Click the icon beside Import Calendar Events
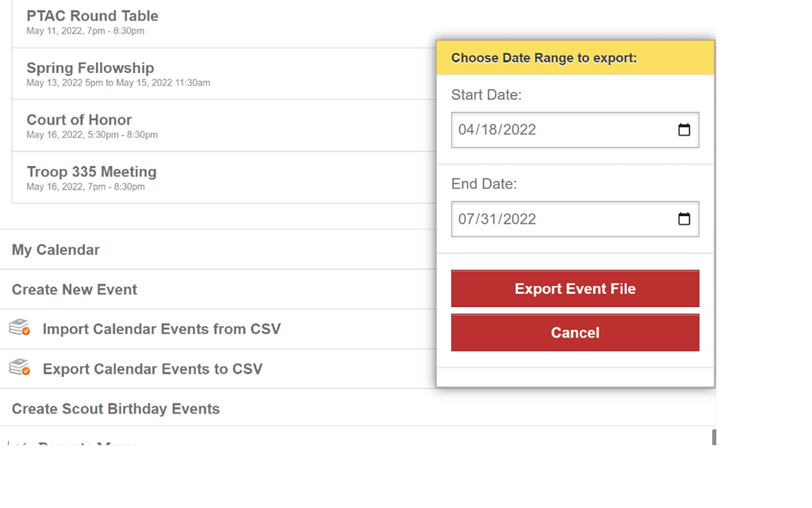The height and width of the screenshot is (508, 812). click(20, 328)
